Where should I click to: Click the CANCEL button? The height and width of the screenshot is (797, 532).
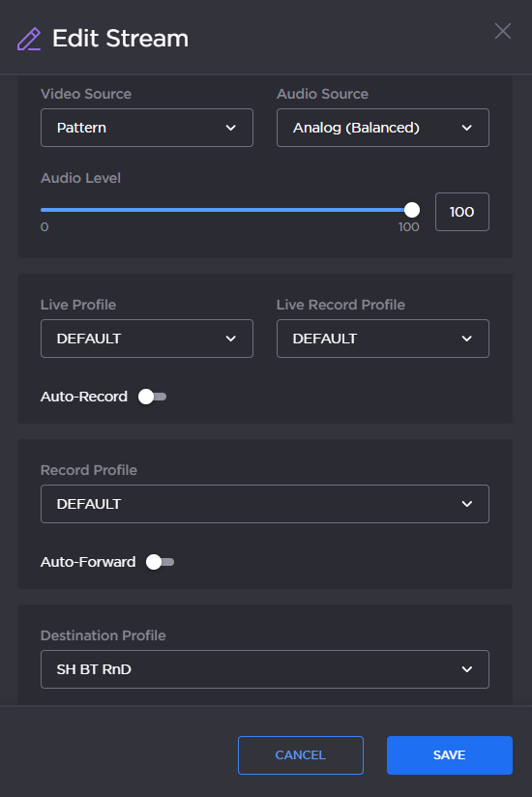301,755
